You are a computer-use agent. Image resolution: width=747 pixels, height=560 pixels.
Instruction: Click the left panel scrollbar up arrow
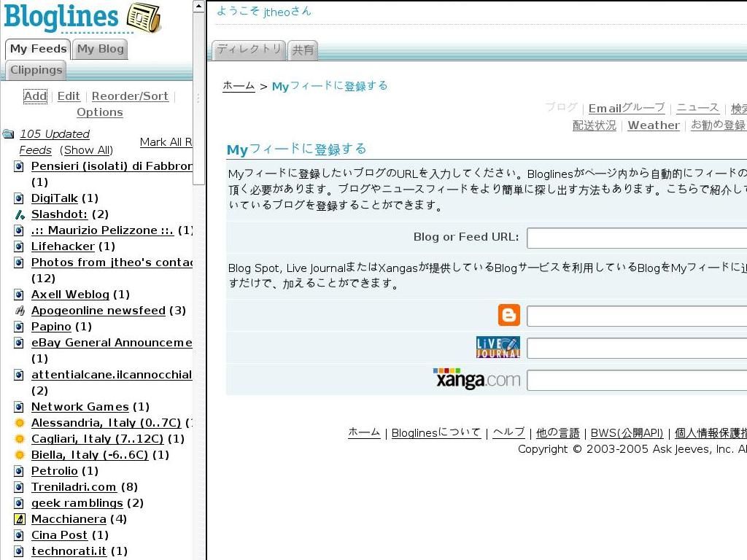pyautogui.click(x=199, y=7)
